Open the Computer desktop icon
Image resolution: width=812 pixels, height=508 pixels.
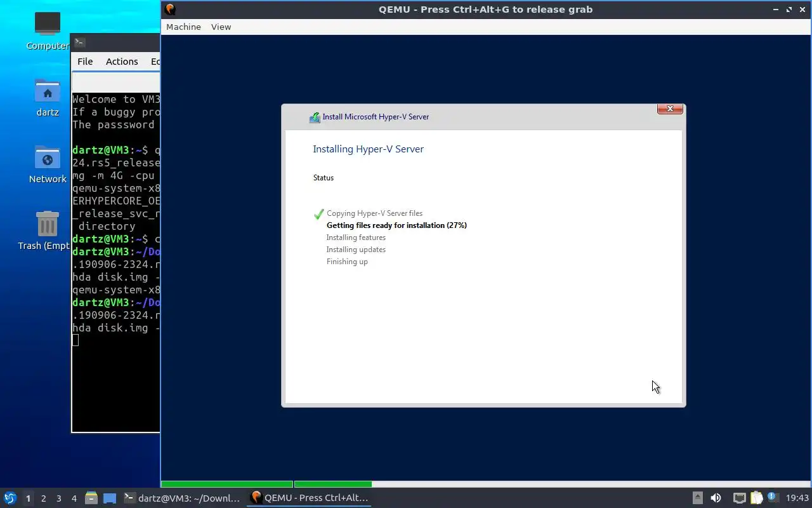[48, 30]
